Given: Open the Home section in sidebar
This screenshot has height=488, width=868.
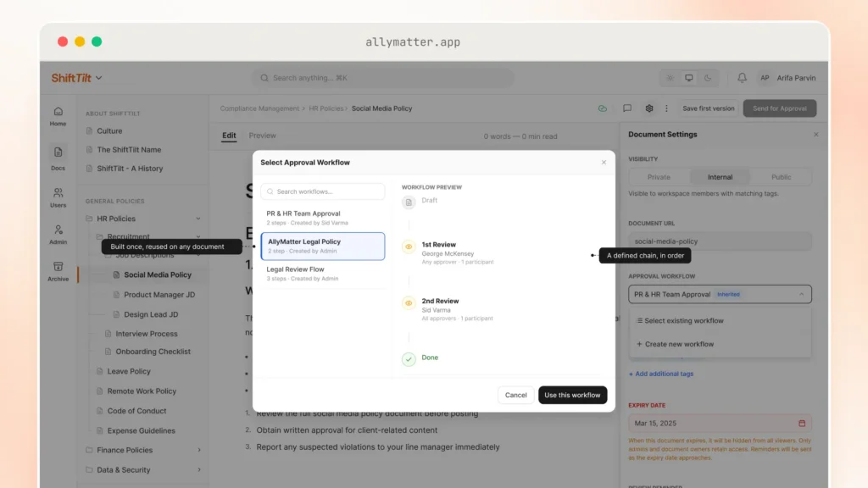Looking at the screenshot, I should 58,116.
